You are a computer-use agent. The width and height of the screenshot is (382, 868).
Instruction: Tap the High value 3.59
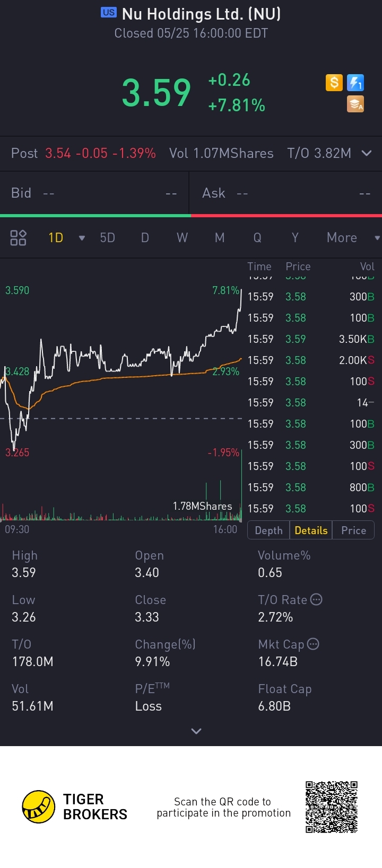pos(24,573)
